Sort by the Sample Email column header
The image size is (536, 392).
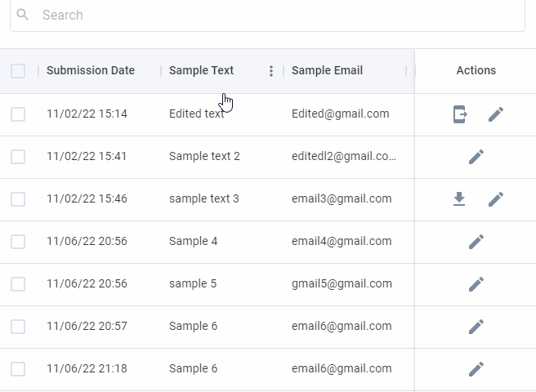tap(327, 70)
